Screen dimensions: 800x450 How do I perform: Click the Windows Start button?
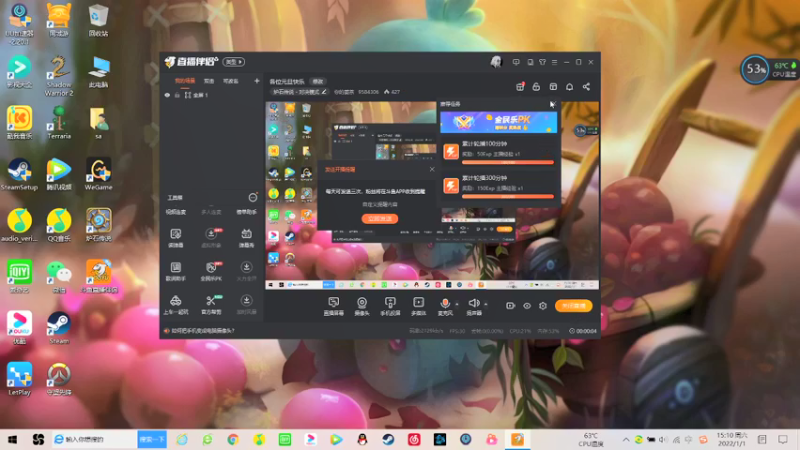[x=12, y=439]
